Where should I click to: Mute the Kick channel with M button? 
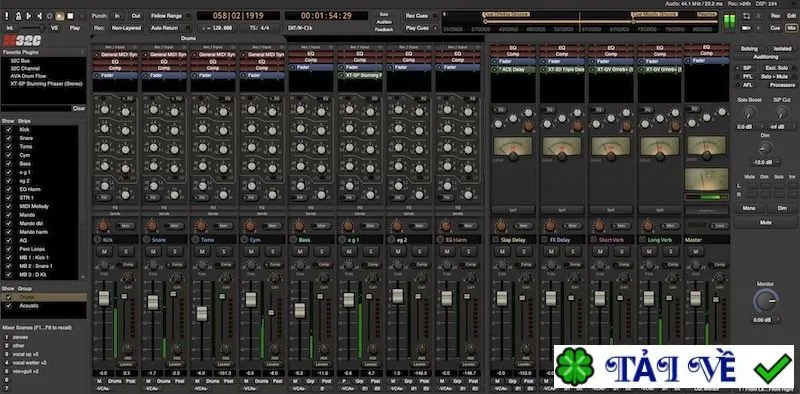click(x=104, y=252)
